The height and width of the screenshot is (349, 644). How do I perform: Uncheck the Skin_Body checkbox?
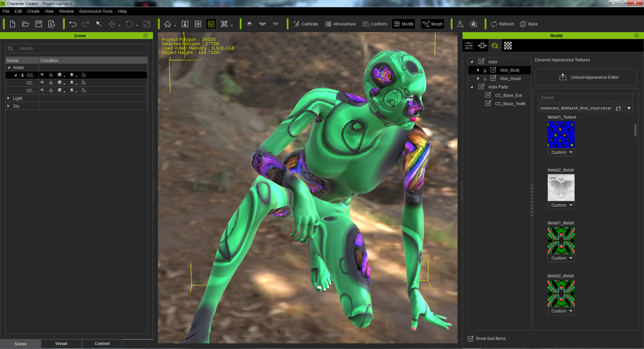[493, 70]
